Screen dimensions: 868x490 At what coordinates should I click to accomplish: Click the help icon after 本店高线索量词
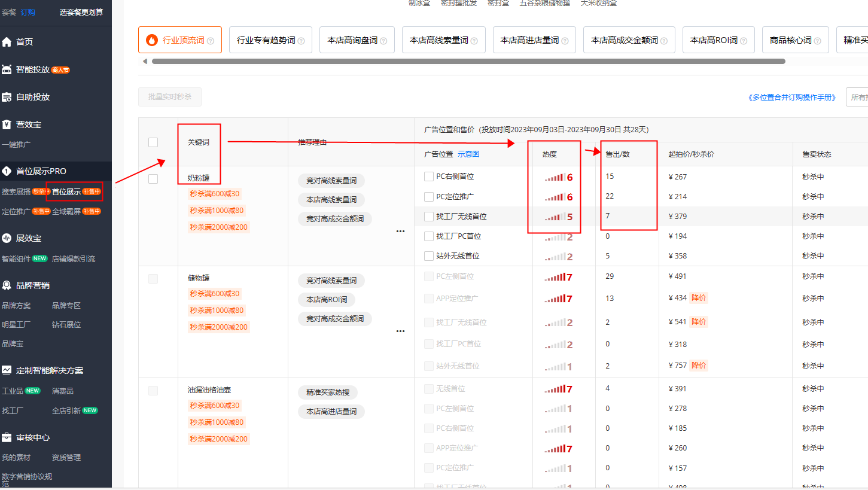pos(474,41)
